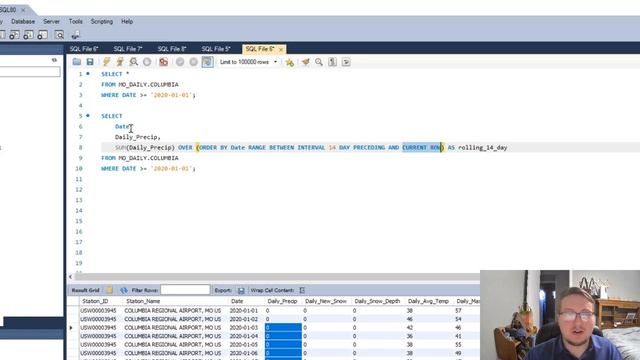This screenshot has height=360, width=640.
Task: Click line number 10 in the gutter
Action: [78, 169]
